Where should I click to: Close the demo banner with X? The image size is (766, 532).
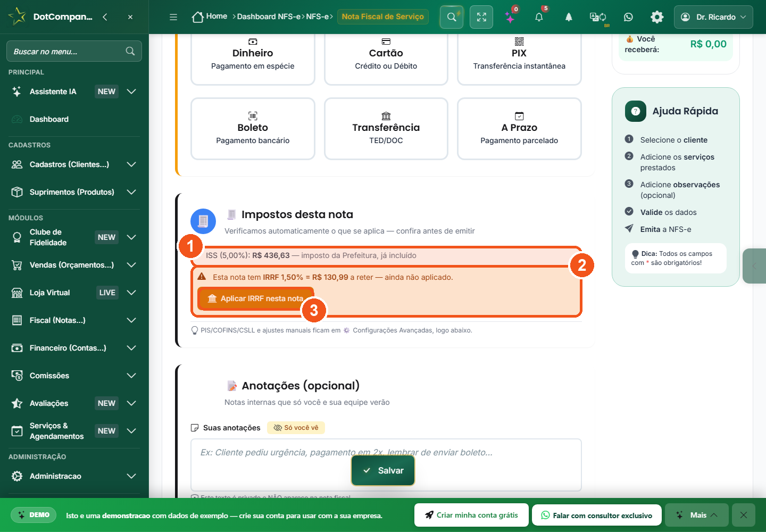tap(744, 515)
